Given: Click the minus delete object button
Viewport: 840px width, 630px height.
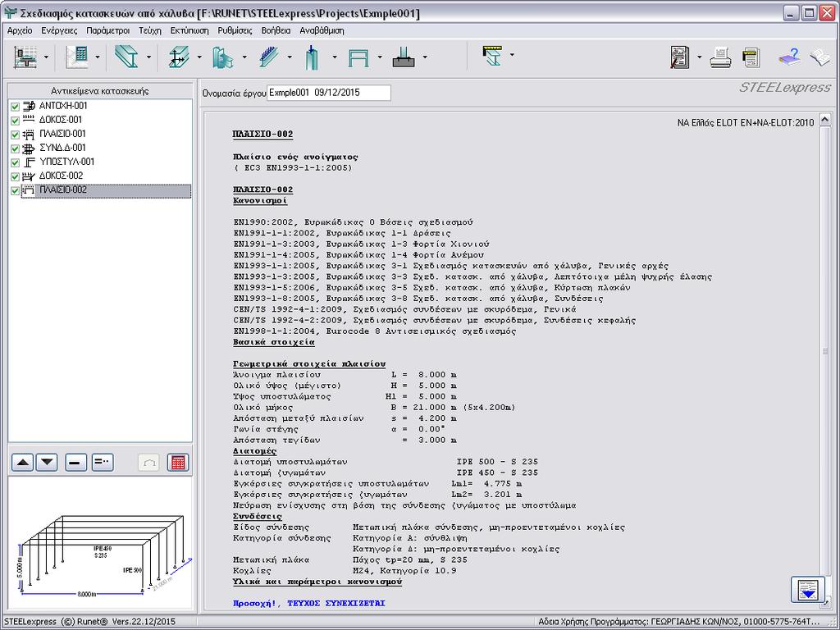Looking at the screenshot, I should coord(75,463).
